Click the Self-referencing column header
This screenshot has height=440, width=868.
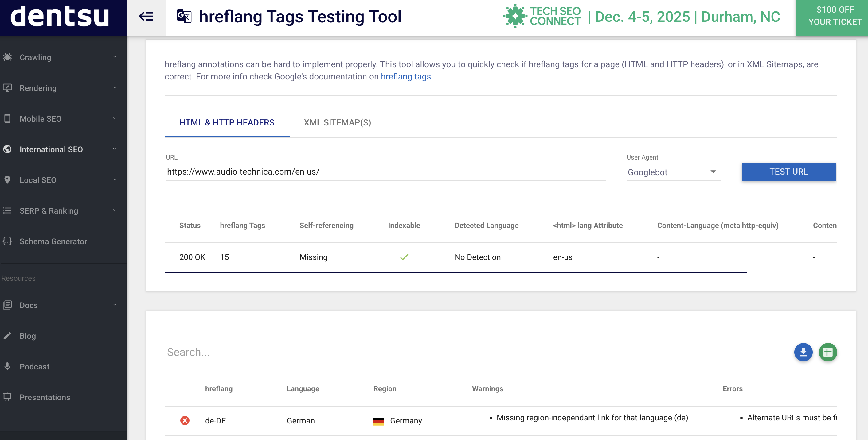326,225
